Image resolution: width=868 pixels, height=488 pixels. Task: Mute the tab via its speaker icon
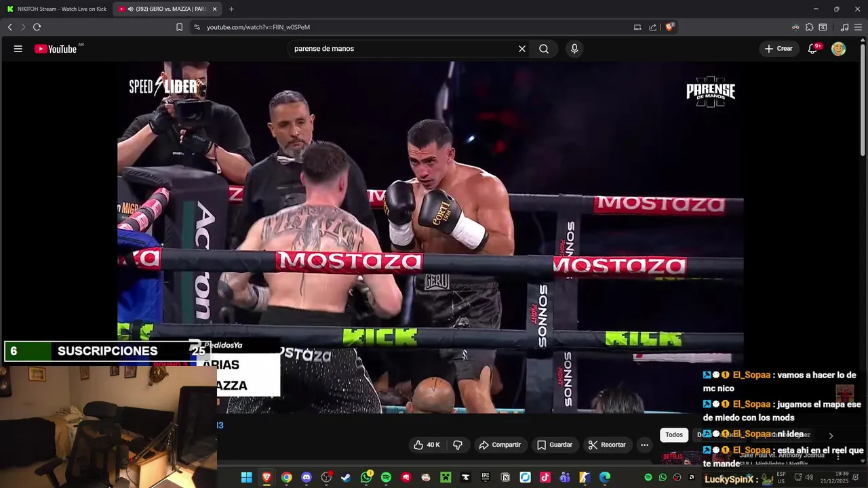click(x=130, y=9)
